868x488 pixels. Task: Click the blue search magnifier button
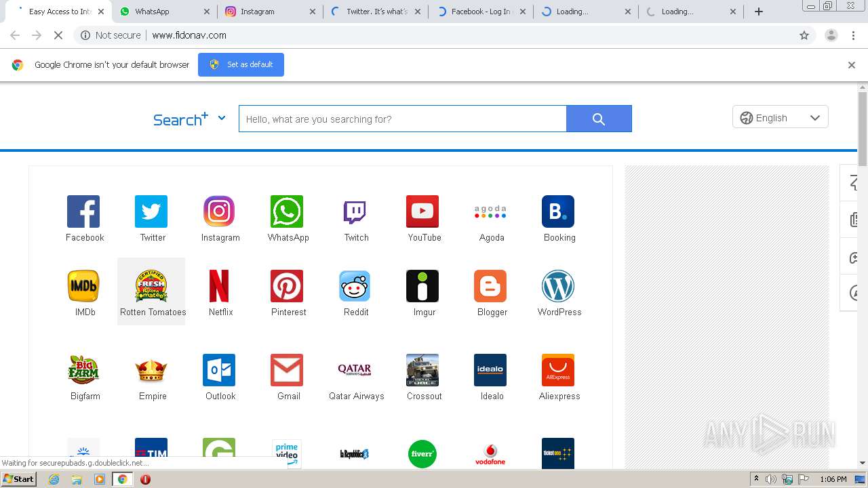pos(599,119)
